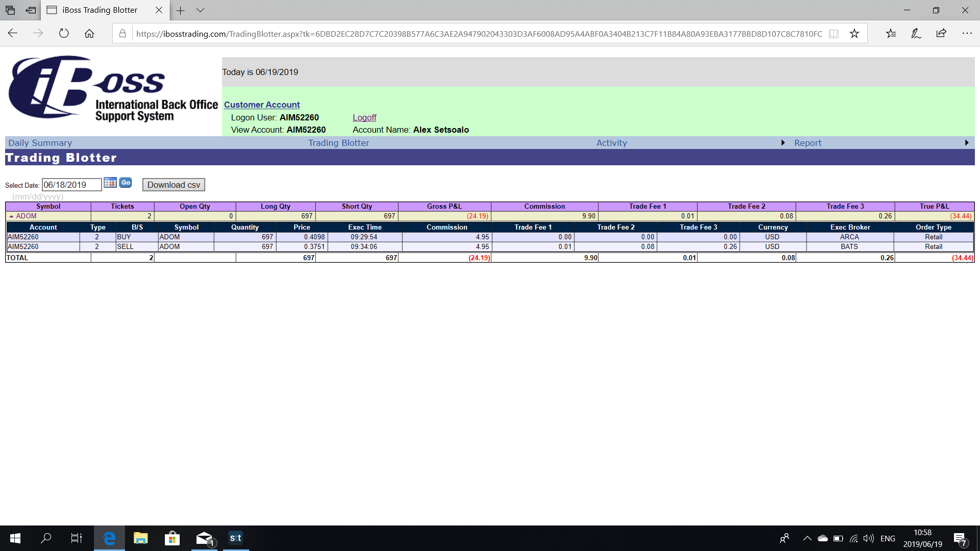Click the Logoff link
Screen dimensions: 980x551
[364, 117]
